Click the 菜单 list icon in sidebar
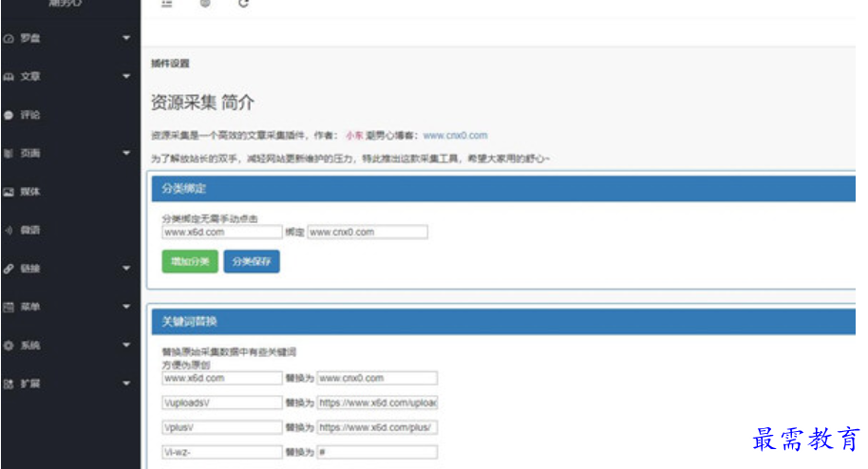Viewport: 868px width, 469px height. point(9,308)
